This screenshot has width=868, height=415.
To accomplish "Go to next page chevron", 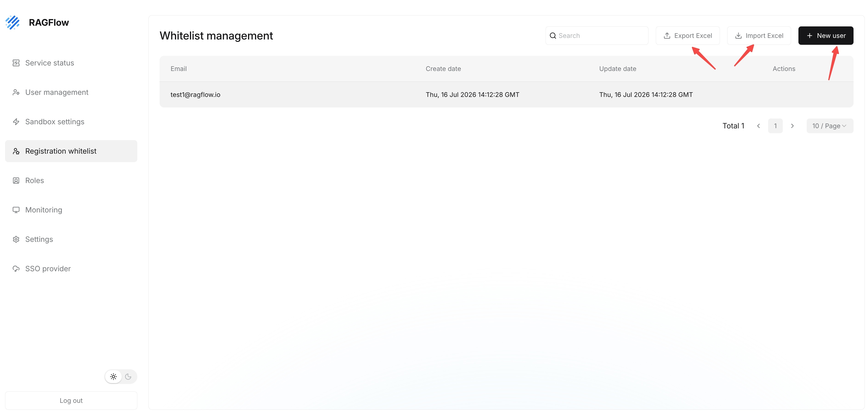I will (792, 126).
